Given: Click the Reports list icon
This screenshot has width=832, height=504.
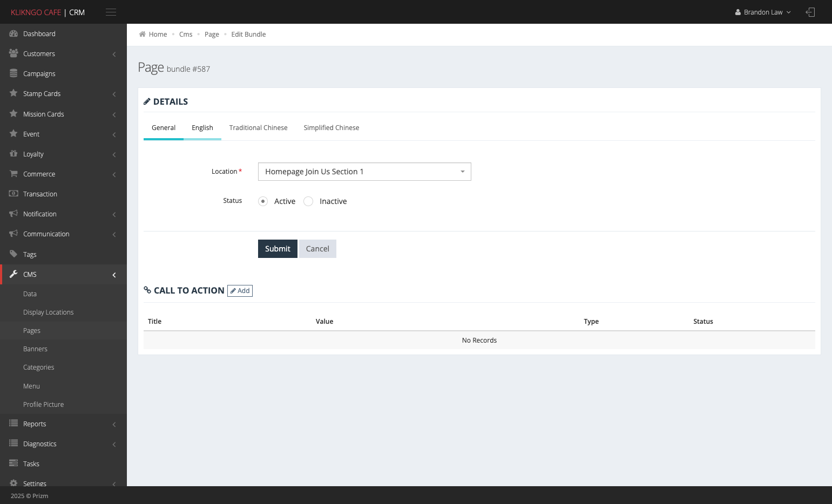Looking at the screenshot, I should (13, 424).
